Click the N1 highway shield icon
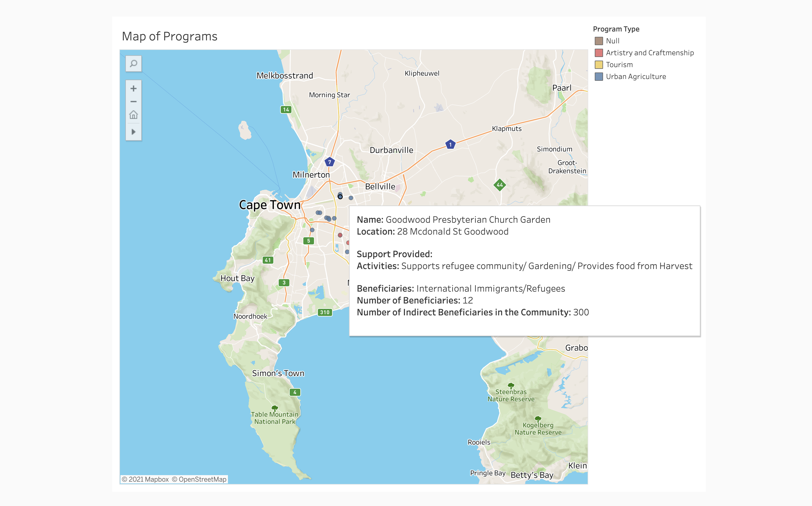This screenshot has height=506, width=812. 451,145
